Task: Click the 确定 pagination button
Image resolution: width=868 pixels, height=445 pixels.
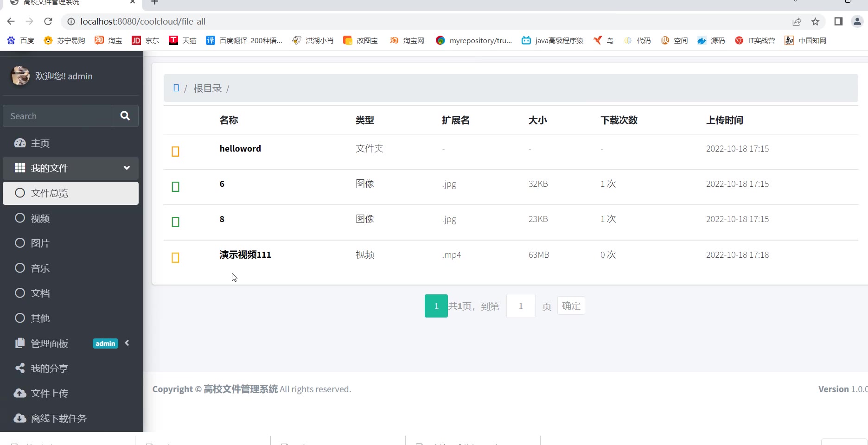Action: [x=571, y=306]
